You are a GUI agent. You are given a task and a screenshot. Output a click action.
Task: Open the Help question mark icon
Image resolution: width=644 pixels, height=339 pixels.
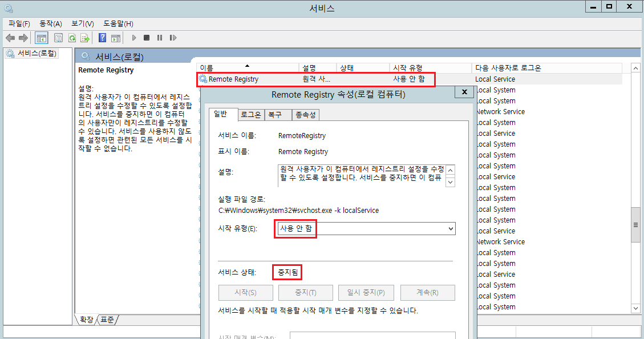pos(102,38)
